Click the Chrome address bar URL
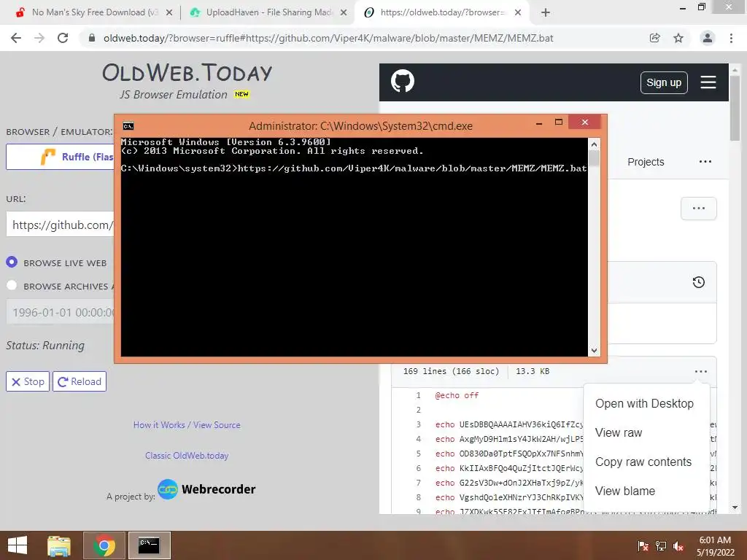 pos(328,38)
